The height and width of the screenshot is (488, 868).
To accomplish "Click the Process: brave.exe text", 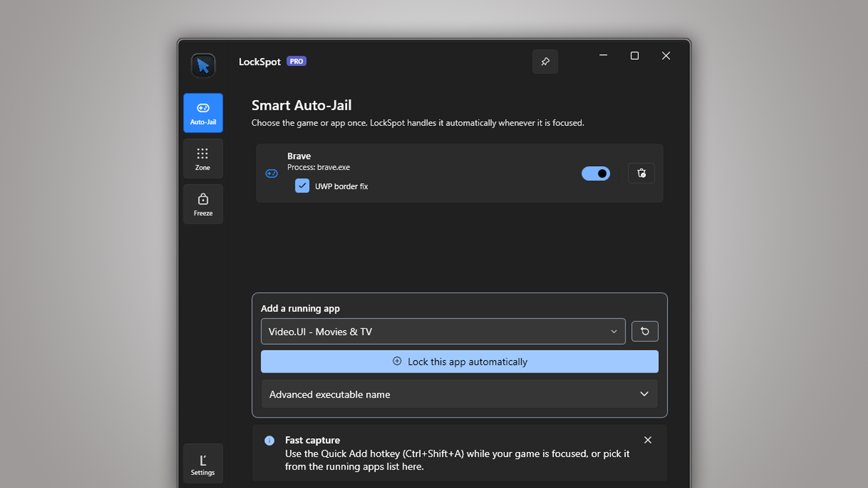I will (x=319, y=167).
